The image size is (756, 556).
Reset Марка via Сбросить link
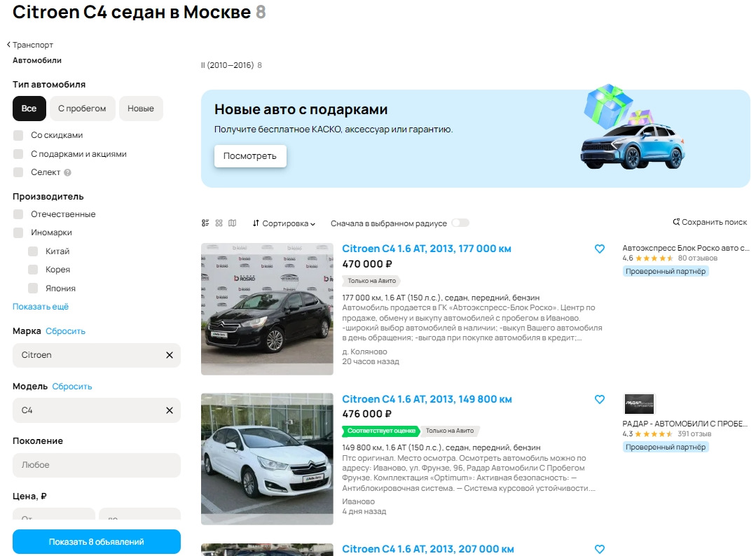click(x=66, y=331)
